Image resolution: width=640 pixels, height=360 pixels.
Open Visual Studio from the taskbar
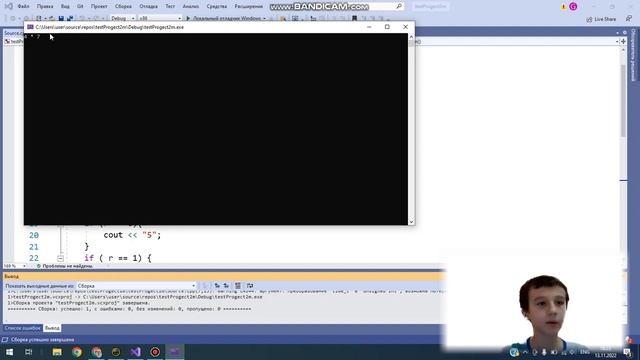pyautogui.click(x=136, y=352)
